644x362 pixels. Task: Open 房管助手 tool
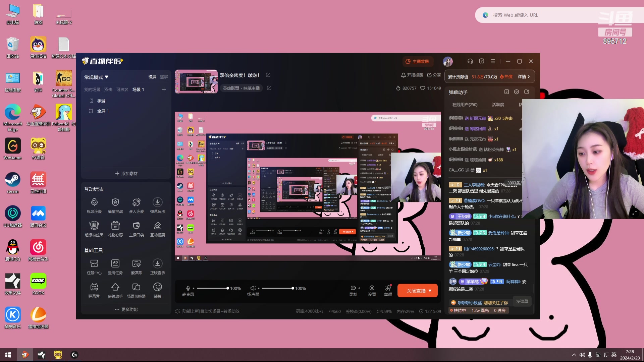coord(115,287)
